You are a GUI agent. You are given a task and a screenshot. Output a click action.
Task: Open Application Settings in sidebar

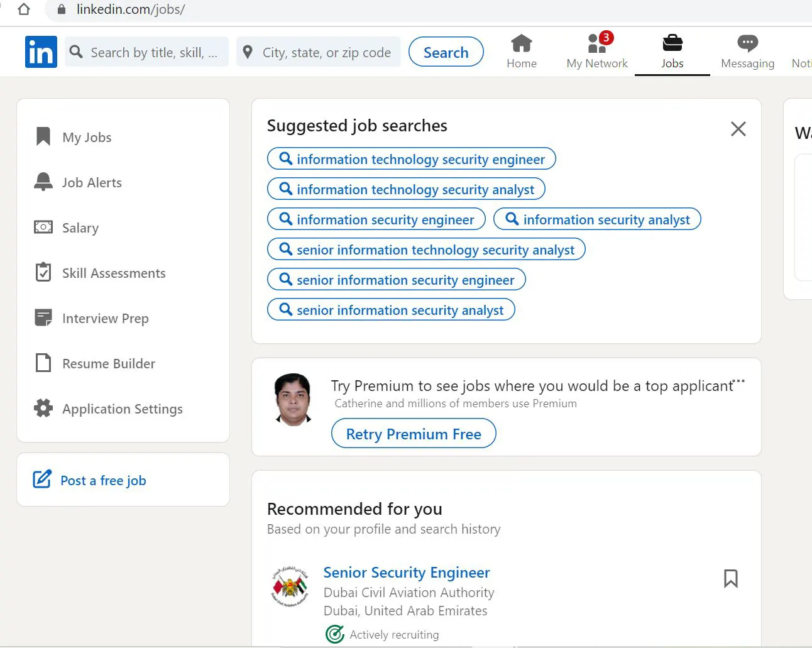coord(123,409)
